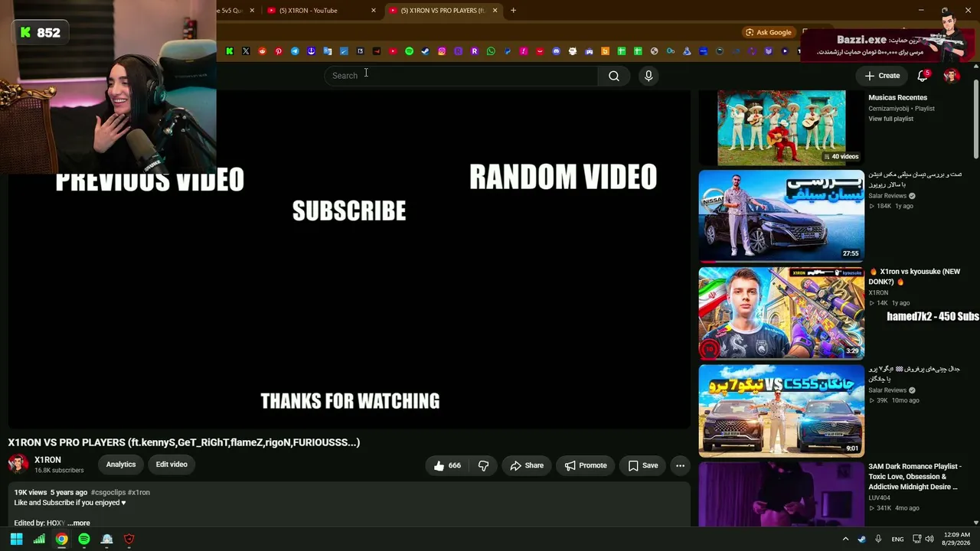
Task: Open the volume tray icon
Action: tap(929, 539)
